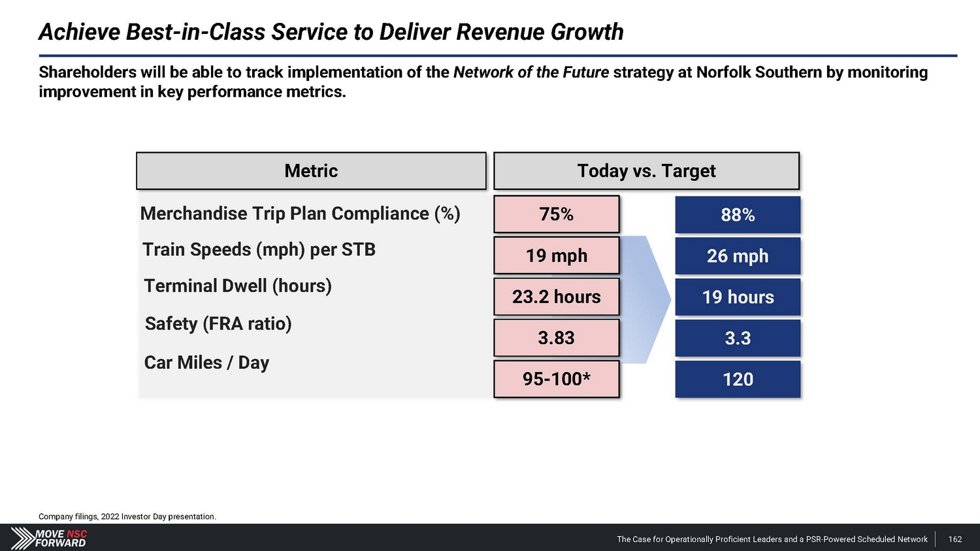Select the Terminal Dwell (hours) label

click(238, 286)
